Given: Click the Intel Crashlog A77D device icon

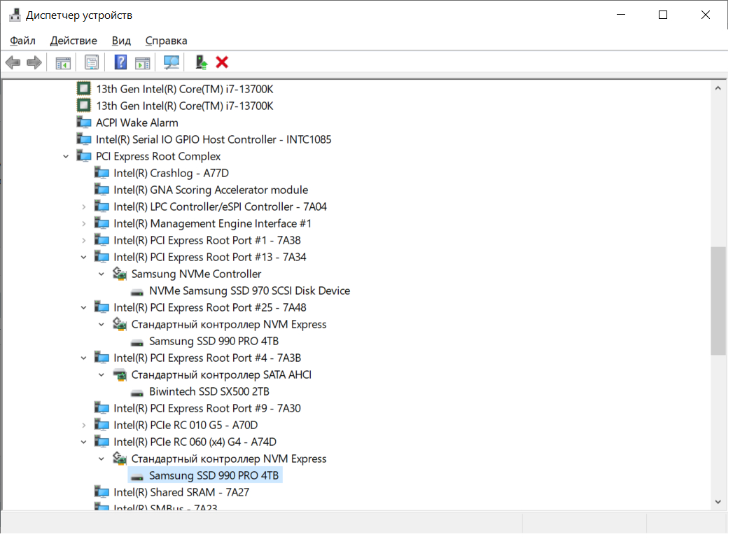Looking at the screenshot, I should click(x=102, y=173).
